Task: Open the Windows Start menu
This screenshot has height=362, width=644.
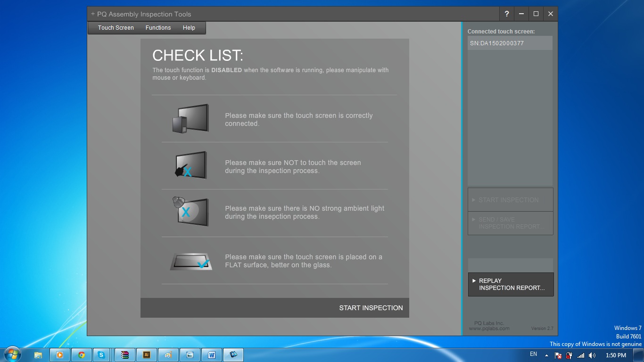Action: click(12, 354)
